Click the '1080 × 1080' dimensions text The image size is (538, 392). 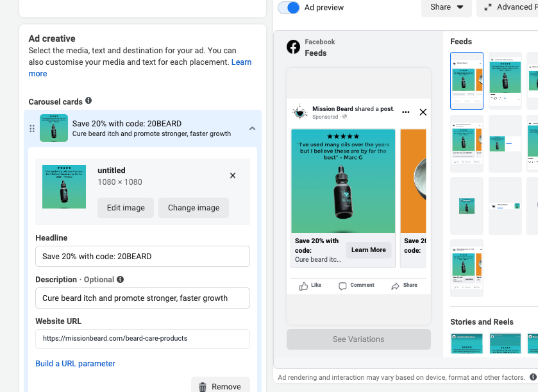coord(120,182)
